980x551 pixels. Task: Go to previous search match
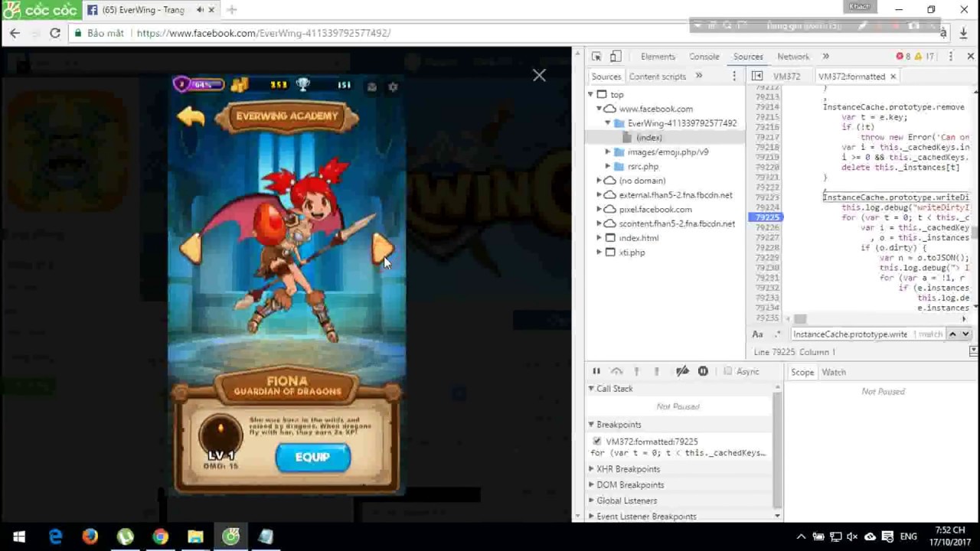[x=953, y=334]
